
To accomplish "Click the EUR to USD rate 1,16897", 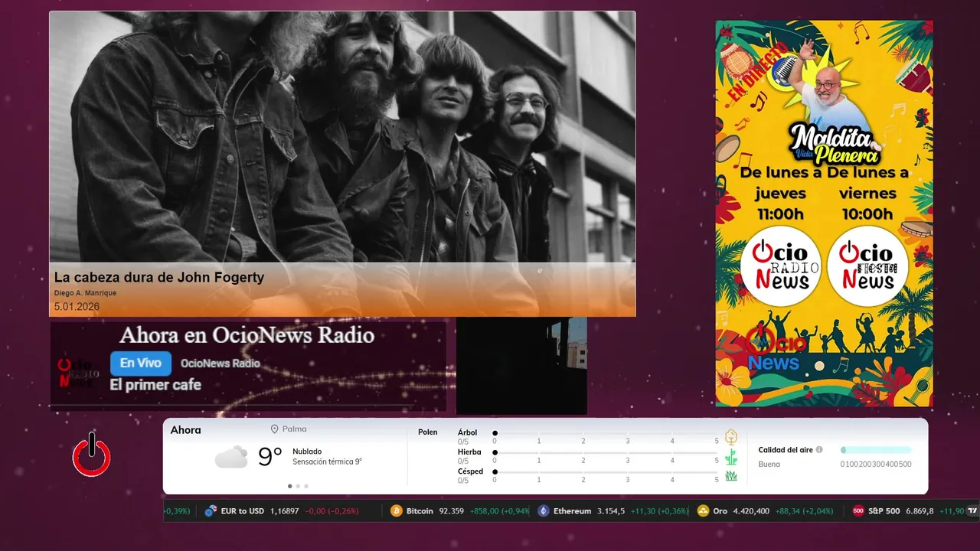I will 285,511.
